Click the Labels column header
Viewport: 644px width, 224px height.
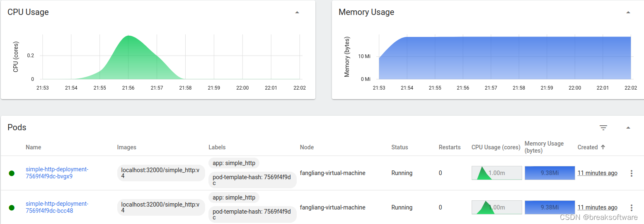pos(217,147)
